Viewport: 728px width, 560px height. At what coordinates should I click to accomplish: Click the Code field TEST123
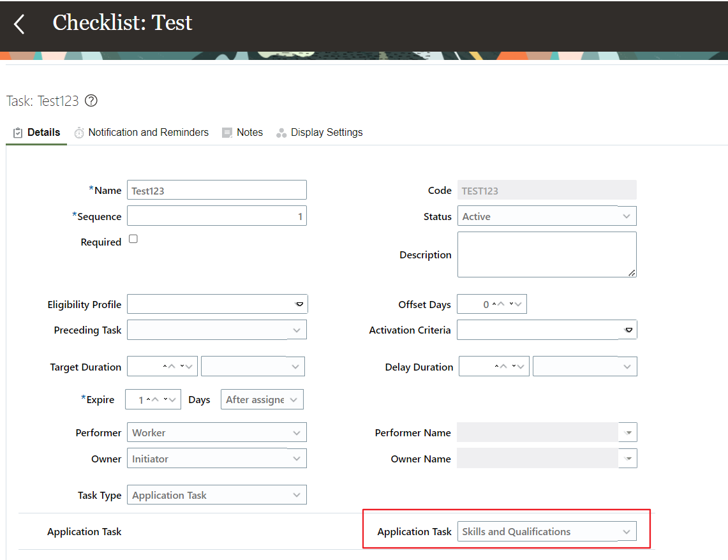coord(547,190)
